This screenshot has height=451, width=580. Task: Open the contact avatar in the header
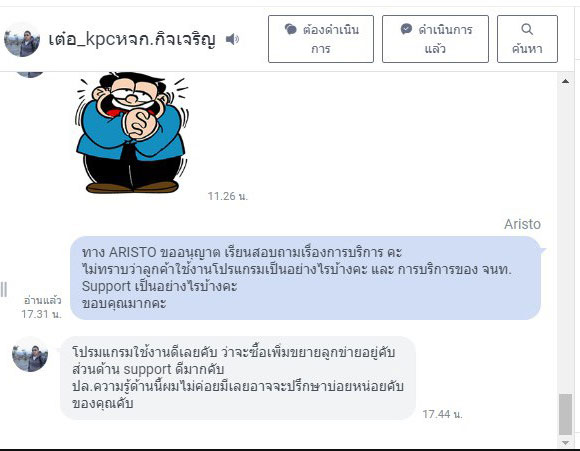pos(22,40)
